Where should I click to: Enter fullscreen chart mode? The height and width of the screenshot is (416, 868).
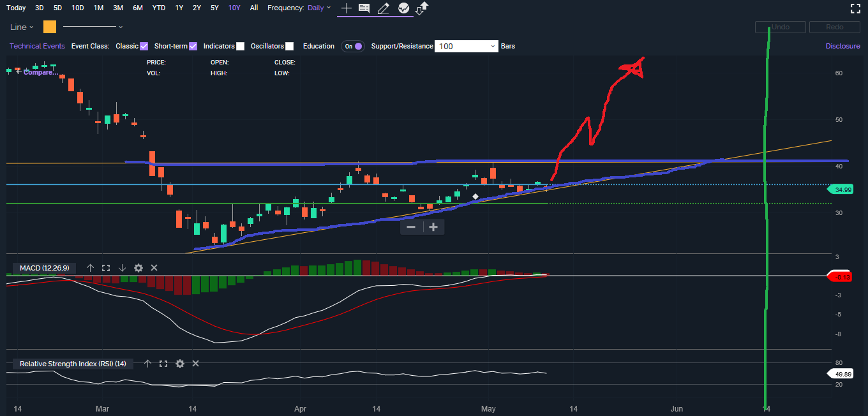[x=856, y=8]
